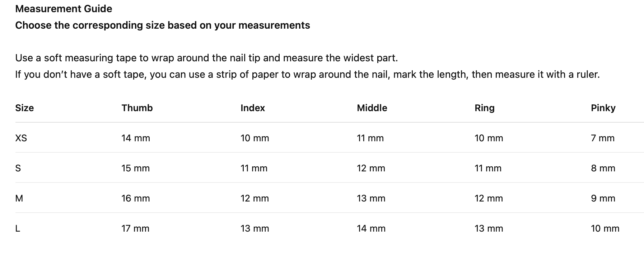Click the Pinky column header
644x256 pixels.
coord(603,108)
